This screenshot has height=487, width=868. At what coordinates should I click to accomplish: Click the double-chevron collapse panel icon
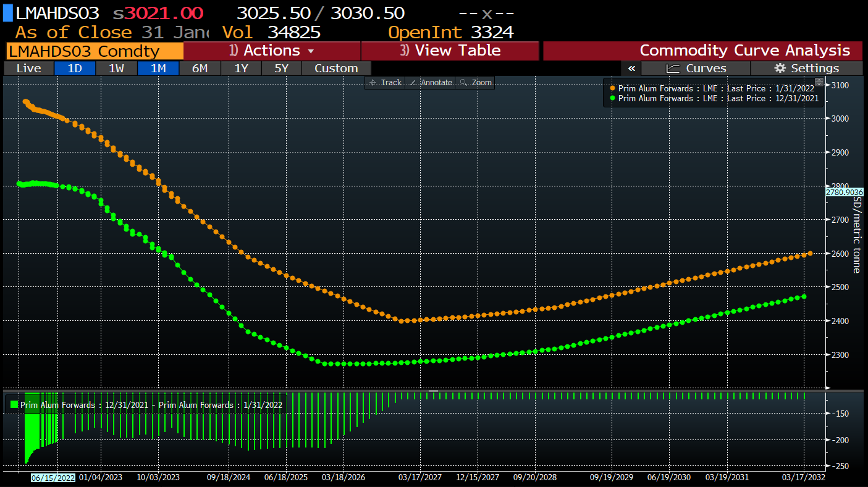(631, 69)
